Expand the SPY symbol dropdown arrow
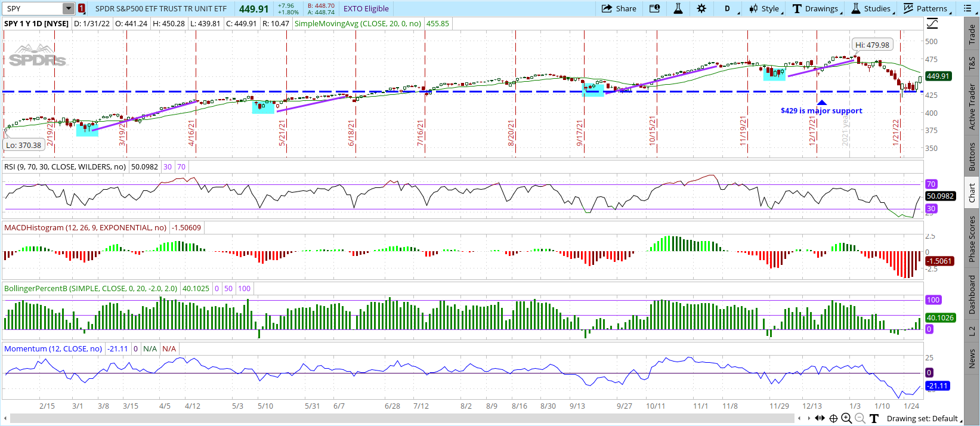980x426 pixels. [69, 8]
